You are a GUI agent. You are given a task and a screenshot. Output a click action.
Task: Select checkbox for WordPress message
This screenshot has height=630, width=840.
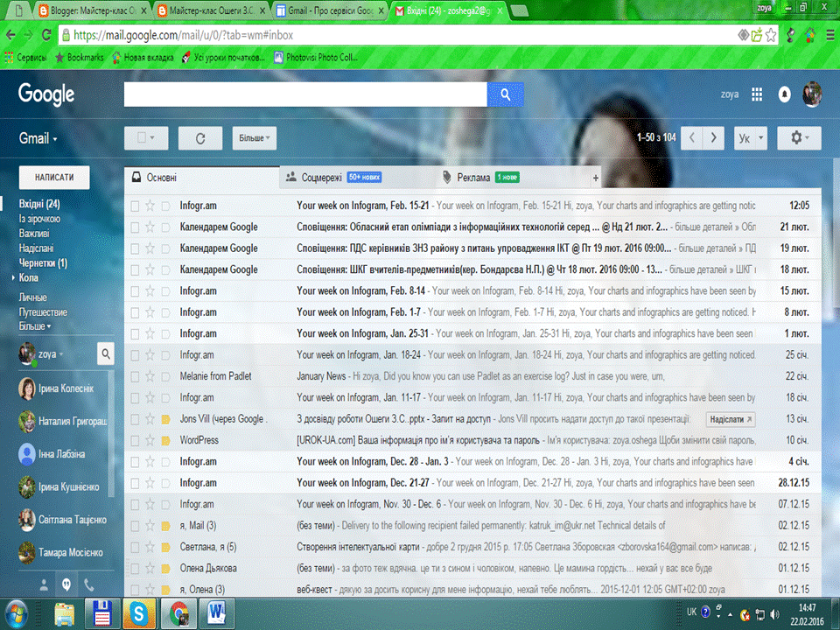135,440
